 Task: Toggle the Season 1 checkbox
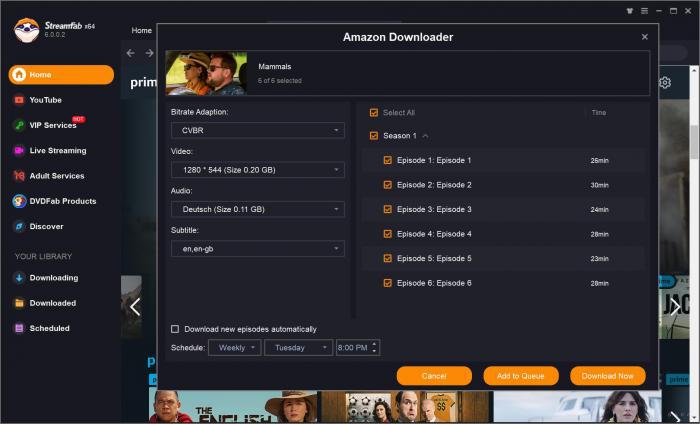(x=374, y=135)
